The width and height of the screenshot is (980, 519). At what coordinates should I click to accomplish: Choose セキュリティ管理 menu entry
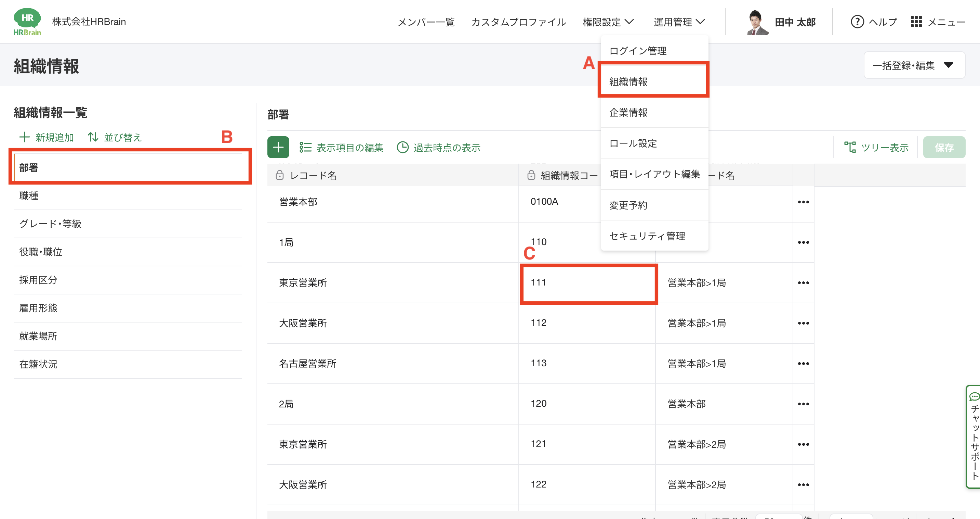tap(647, 236)
